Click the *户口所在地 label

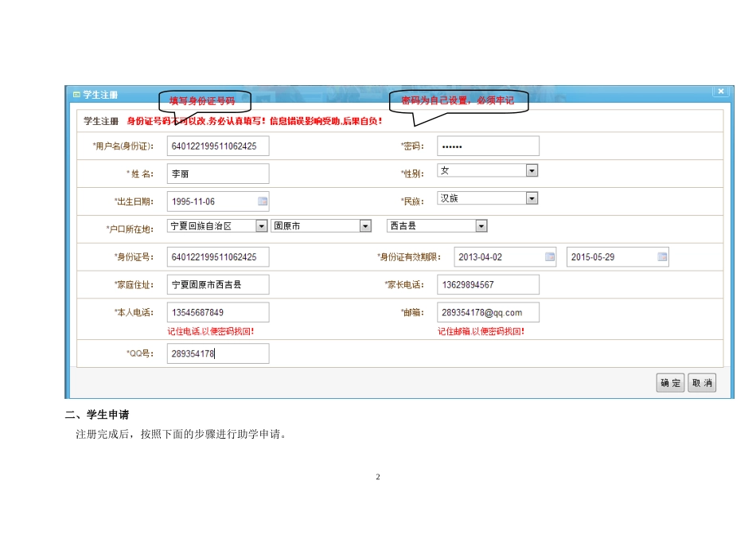[130, 229]
